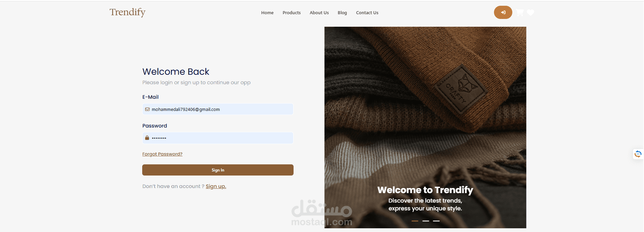The width and height of the screenshot is (644, 232).
Task: Click the orange login icon button
Action: click(503, 13)
